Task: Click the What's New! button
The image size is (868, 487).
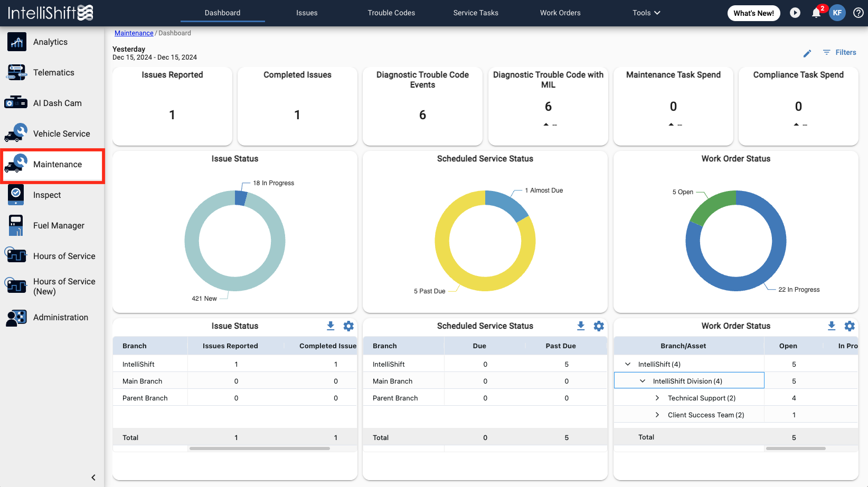Action: pyautogui.click(x=753, y=13)
